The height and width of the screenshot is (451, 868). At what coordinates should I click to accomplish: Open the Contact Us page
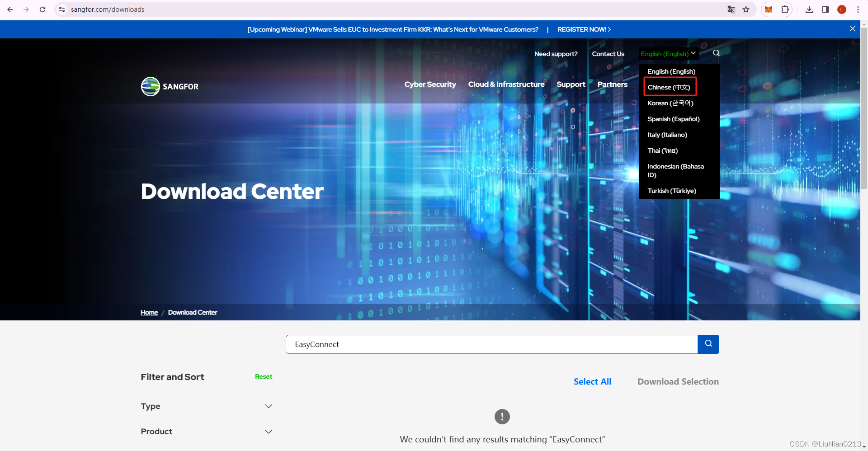pyautogui.click(x=608, y=54)
